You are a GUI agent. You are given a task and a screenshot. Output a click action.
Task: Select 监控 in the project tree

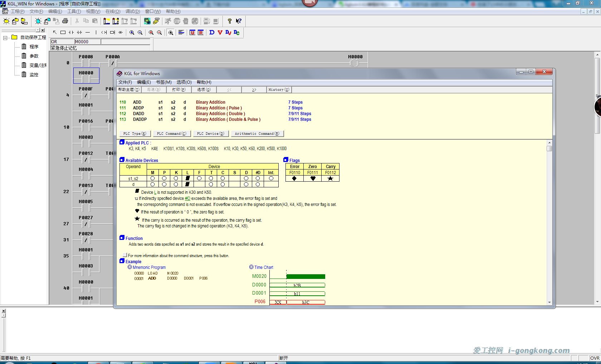[x=34, y=74]
